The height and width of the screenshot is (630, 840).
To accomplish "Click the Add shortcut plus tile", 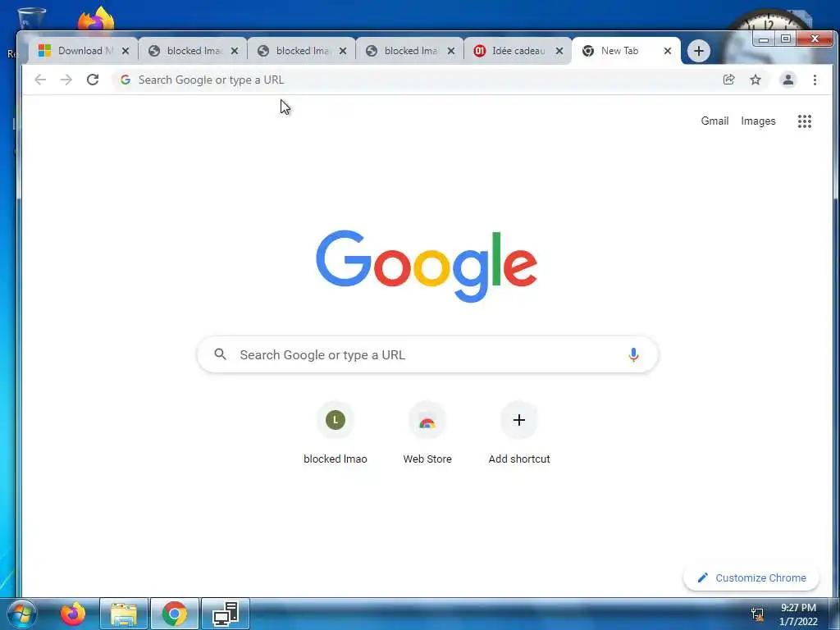I will pyautogui.click(x=519, y=433).
